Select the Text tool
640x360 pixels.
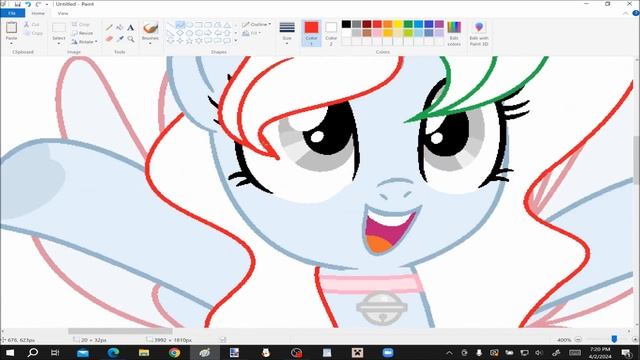[x=131, y=28]
